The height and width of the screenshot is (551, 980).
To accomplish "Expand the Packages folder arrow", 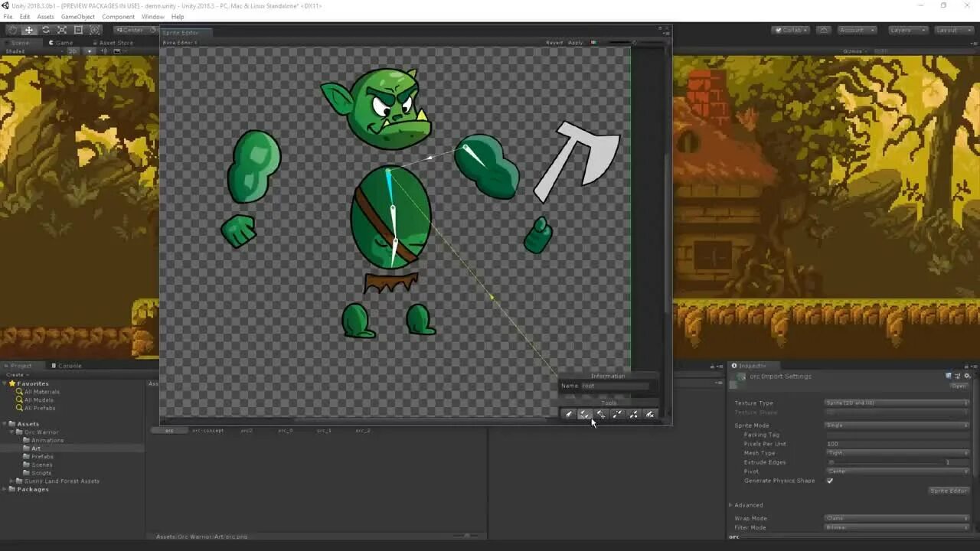I will tap(5, 489).
